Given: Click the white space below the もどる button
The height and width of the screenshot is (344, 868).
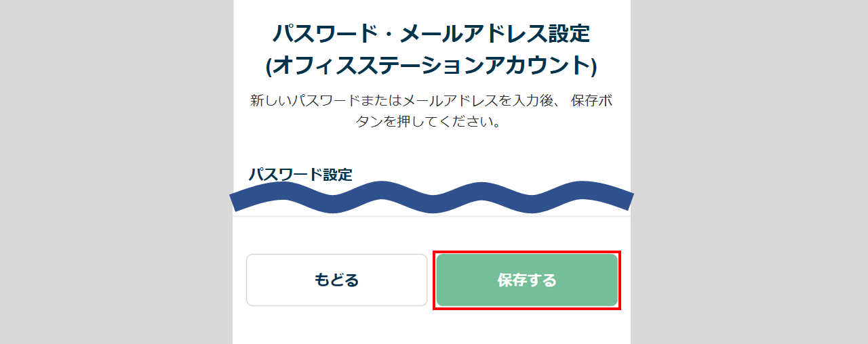Looking at the screenshot, I should 336,325.
